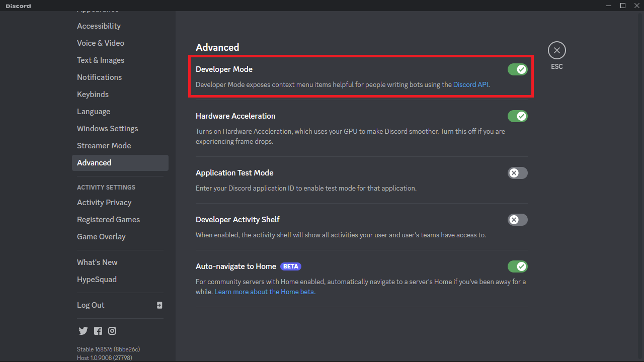The width and height of the screenshot is (644, 362).
Task: Go to Registered Games
Action: pyautogui.click(x=120, y=220)
